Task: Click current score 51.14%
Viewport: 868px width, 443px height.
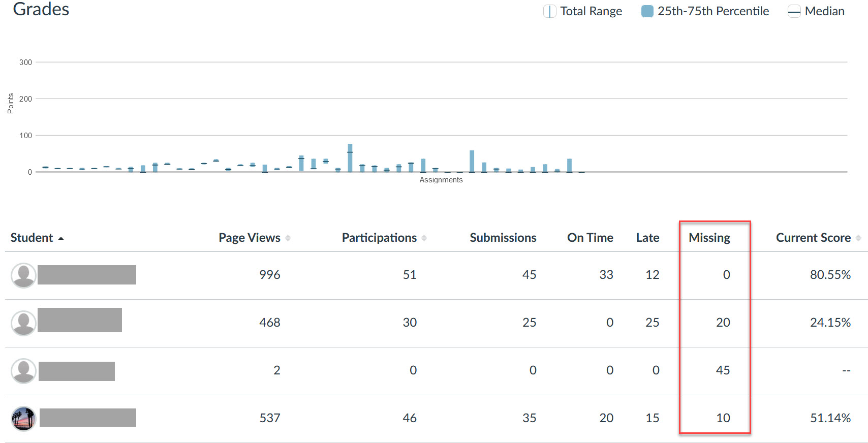Action: coord(830,418)
